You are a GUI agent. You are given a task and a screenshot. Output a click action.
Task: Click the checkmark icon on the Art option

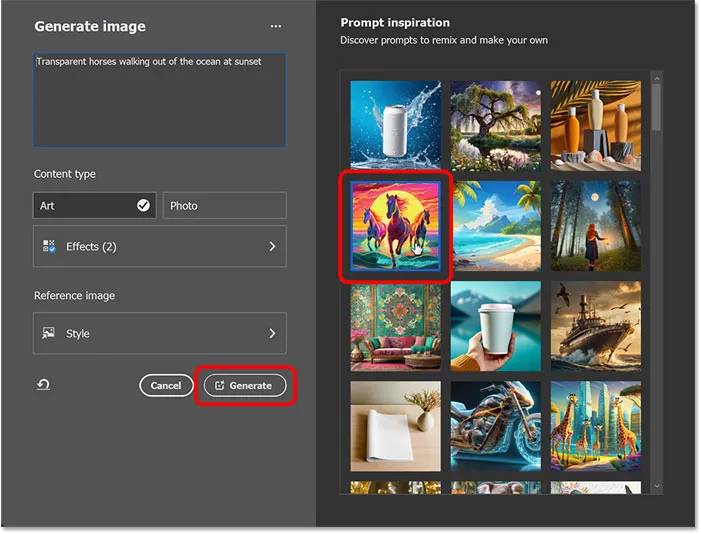tap(143, 205)
